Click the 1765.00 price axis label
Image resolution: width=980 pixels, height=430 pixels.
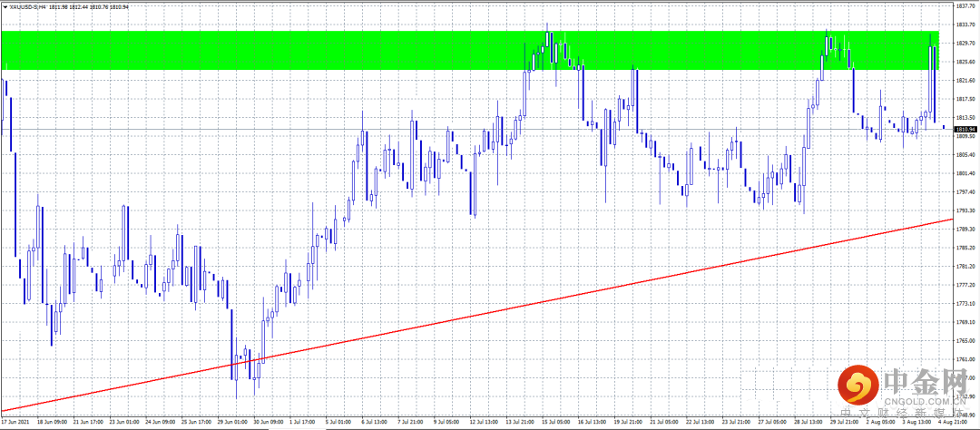click(966, 340)
